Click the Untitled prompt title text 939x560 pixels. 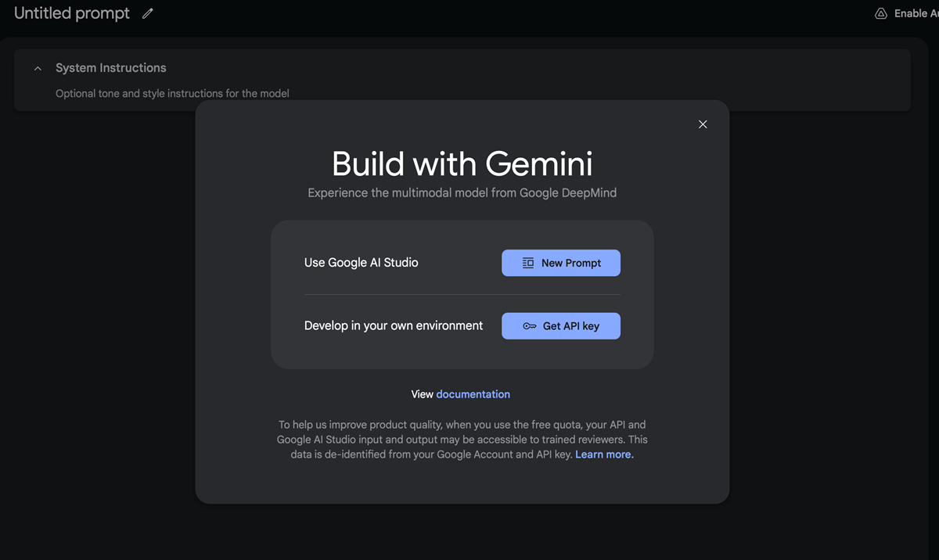click(x=72, y=13)
